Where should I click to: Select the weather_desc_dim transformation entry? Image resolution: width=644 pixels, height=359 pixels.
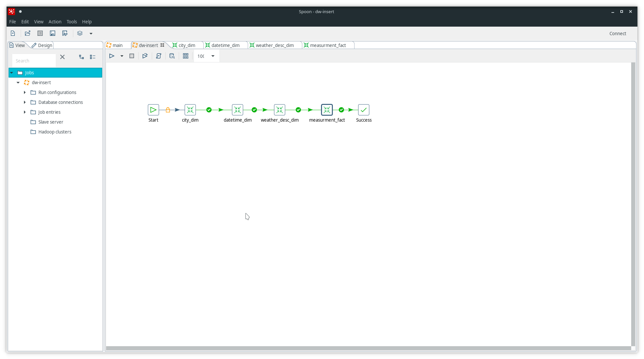tap(280, 110)
